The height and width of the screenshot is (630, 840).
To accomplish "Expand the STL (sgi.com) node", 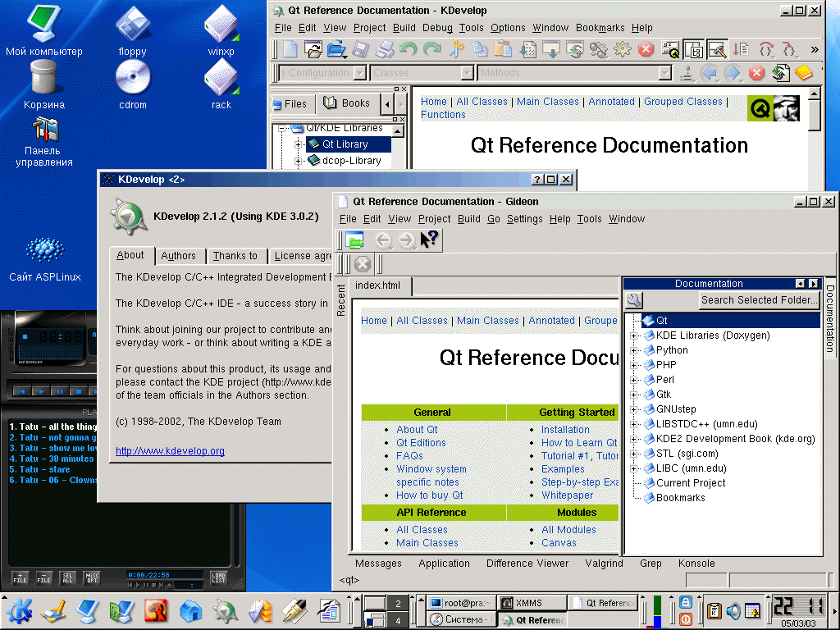I will pyautogui.click(x=634, y=454).
